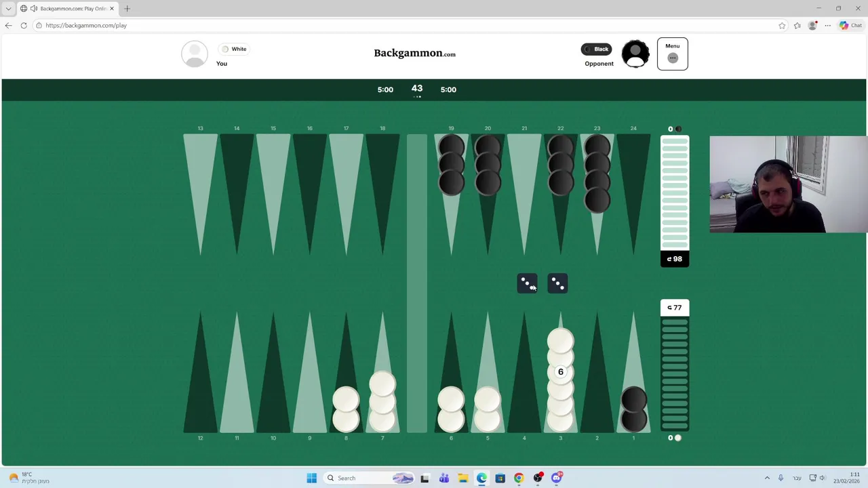Screen dimensions: 868x488
Task: Open browser favorites list
Action: (797, 25)
